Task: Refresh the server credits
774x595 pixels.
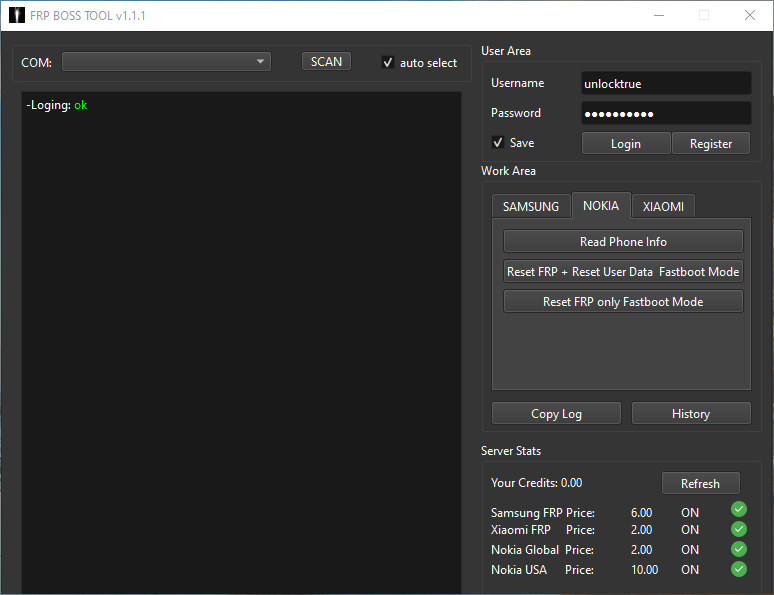Action: [700, 483]
